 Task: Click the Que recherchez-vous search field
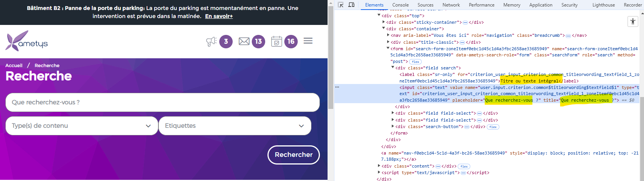pos(162,102)
